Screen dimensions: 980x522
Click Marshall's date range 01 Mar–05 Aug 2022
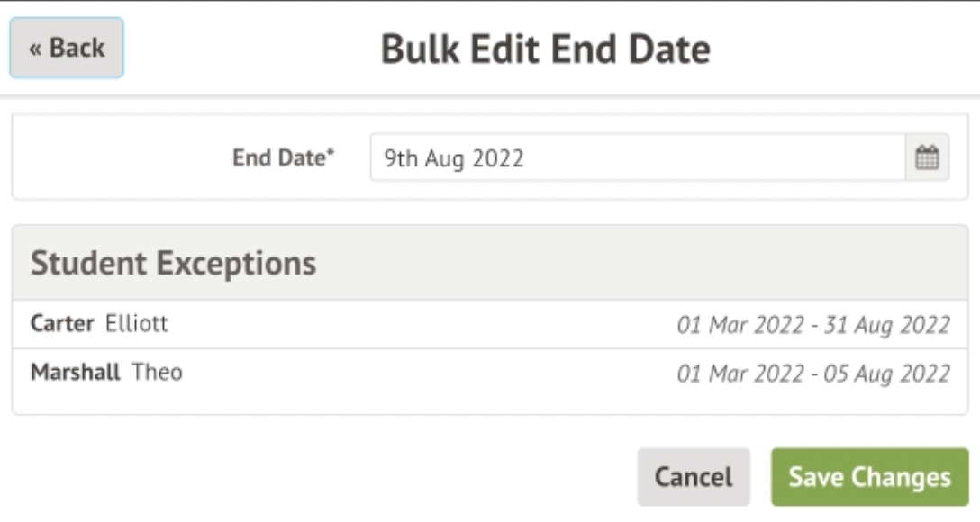[x=813, y=373]
